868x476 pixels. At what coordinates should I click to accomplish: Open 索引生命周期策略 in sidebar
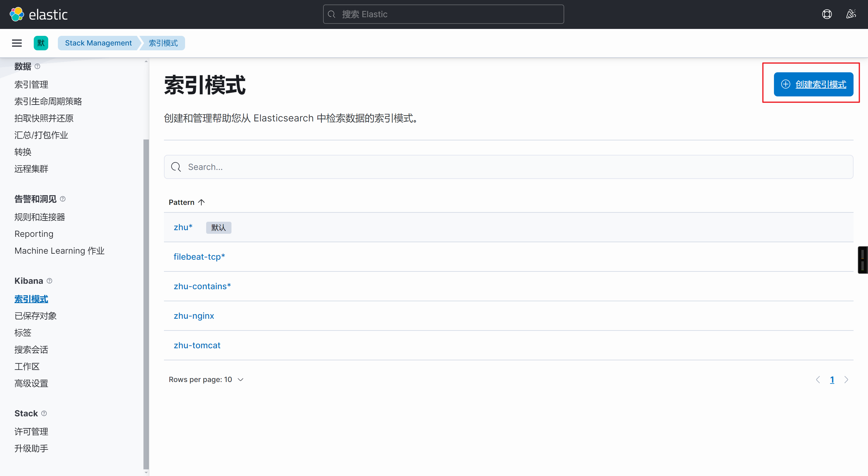[48, 101]
